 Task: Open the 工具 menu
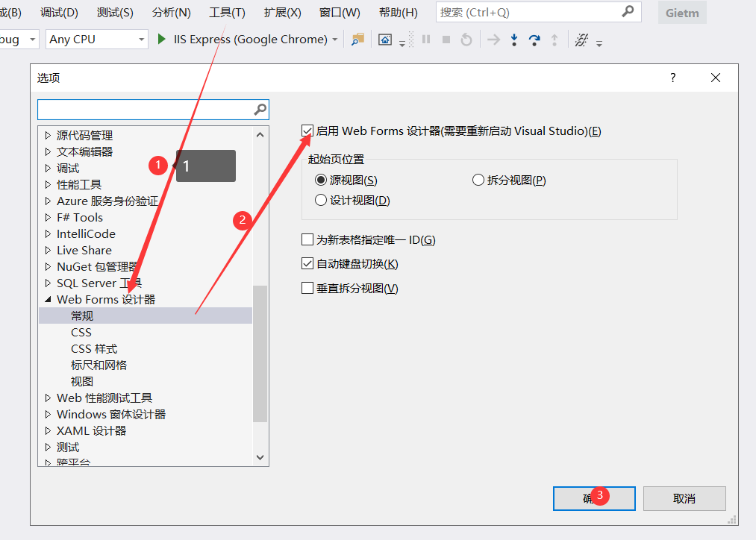point(228,12)
